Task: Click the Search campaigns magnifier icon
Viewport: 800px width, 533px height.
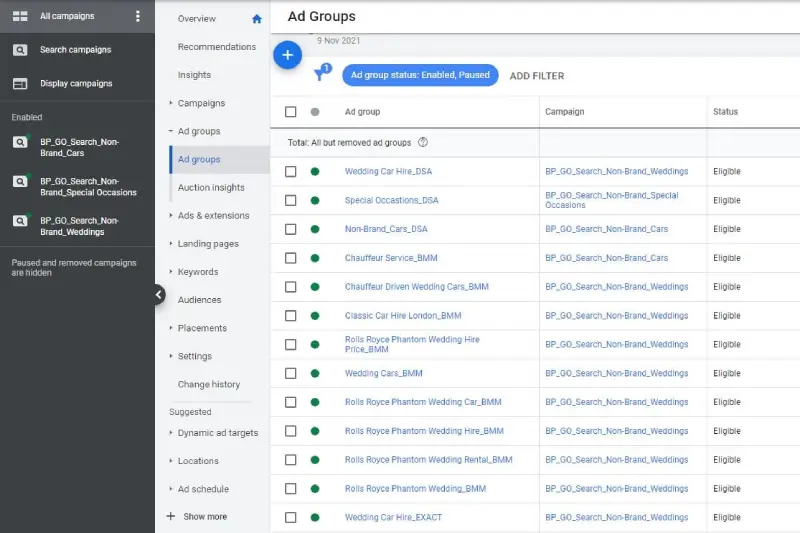Action: tap(20, 50)
